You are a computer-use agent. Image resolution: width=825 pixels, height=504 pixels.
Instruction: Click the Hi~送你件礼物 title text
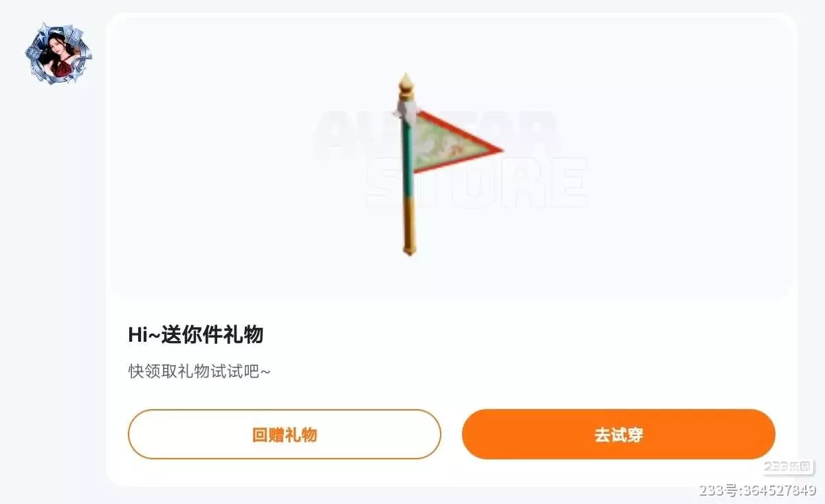(x=196, y=336)
